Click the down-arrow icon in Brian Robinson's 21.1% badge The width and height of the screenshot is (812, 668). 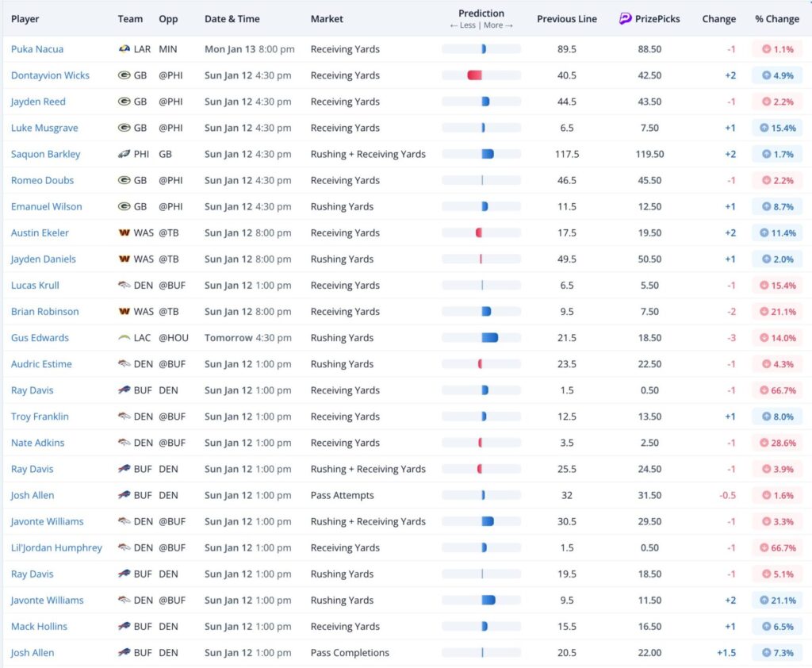pyautogui.click(x=766, y=312)
